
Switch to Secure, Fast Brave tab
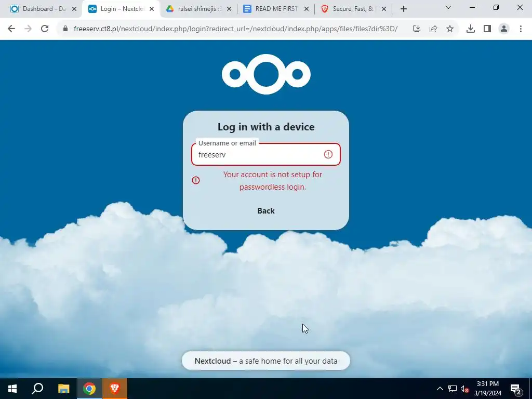353,9
